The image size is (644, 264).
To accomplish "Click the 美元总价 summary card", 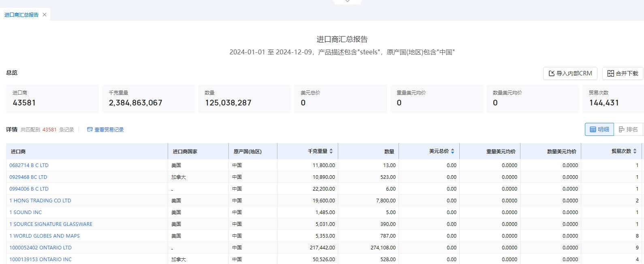I will pyautogui.click(x=340, y=99).
